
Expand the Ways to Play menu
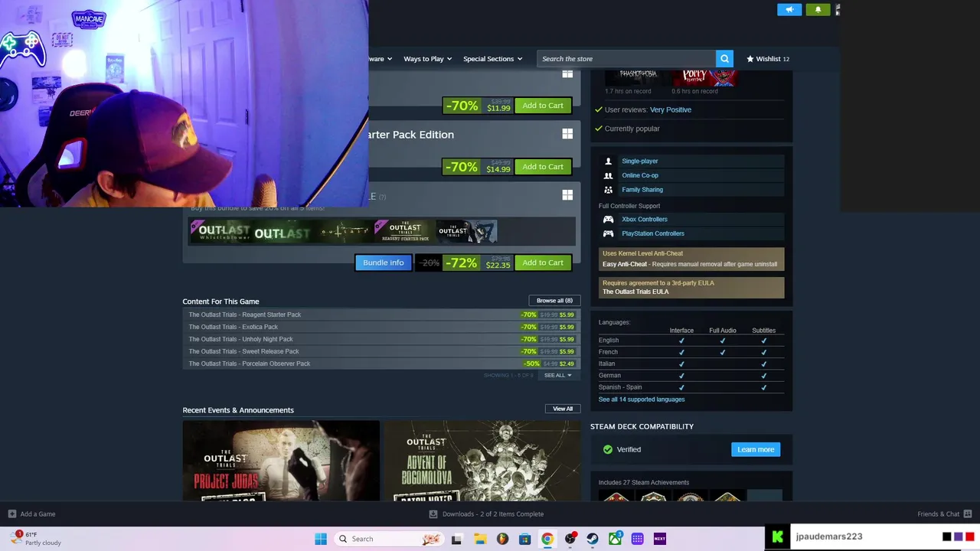coord(427,59)
